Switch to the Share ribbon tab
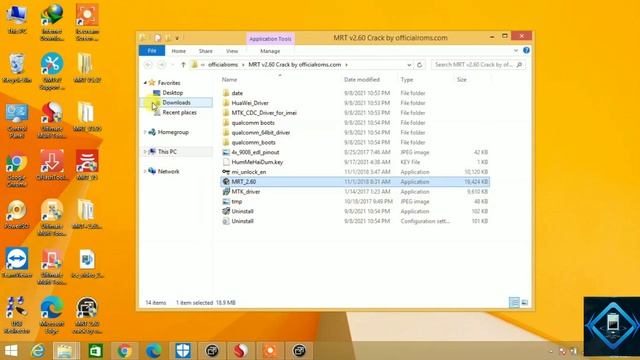Viewport: 640px width, 360px height. [x=205, y=51]
